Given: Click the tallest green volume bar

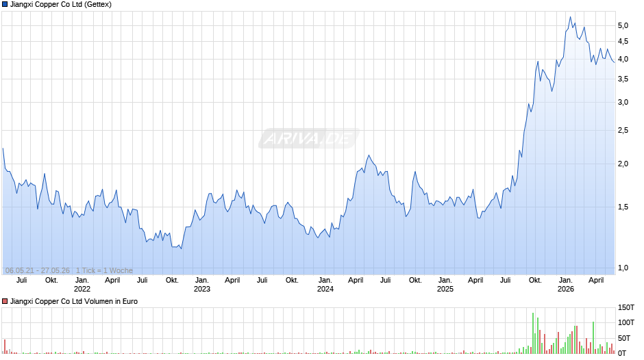Looking at the screenshot, I should (533, 333).
